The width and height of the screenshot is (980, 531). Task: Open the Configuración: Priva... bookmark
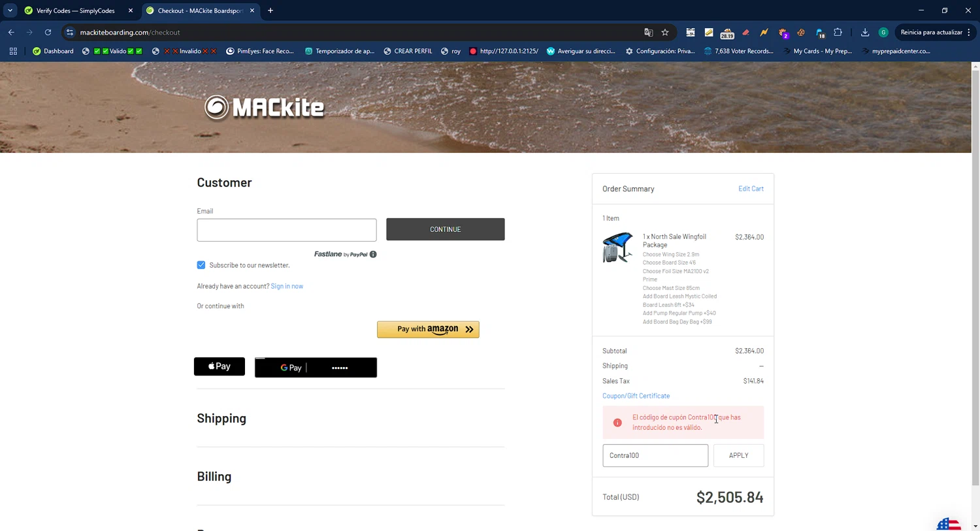tap(660, 51)
